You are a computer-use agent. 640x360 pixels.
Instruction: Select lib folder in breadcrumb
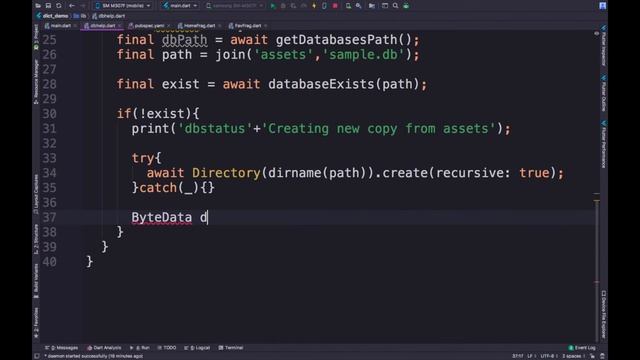pos(80,16)
